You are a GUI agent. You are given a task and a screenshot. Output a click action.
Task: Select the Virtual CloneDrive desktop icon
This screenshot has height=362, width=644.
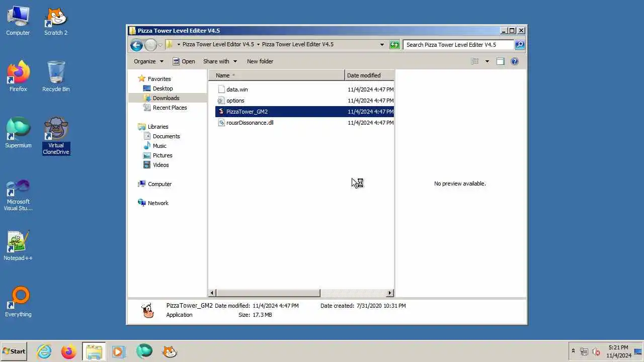tap(56, 136)
